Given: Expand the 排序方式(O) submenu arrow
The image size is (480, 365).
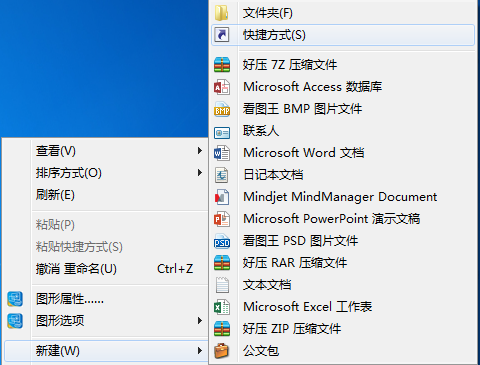Looking at the screenshot, I should click(200, 173).
